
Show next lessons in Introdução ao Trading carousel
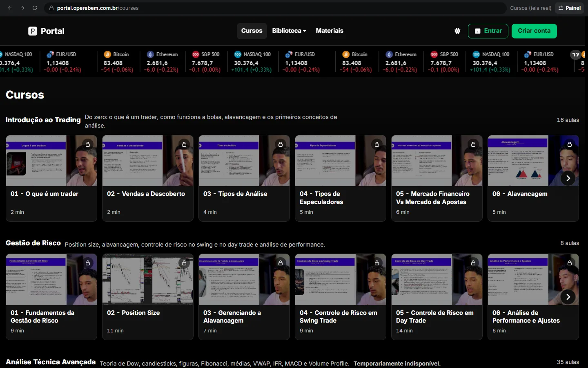[568, 178]
